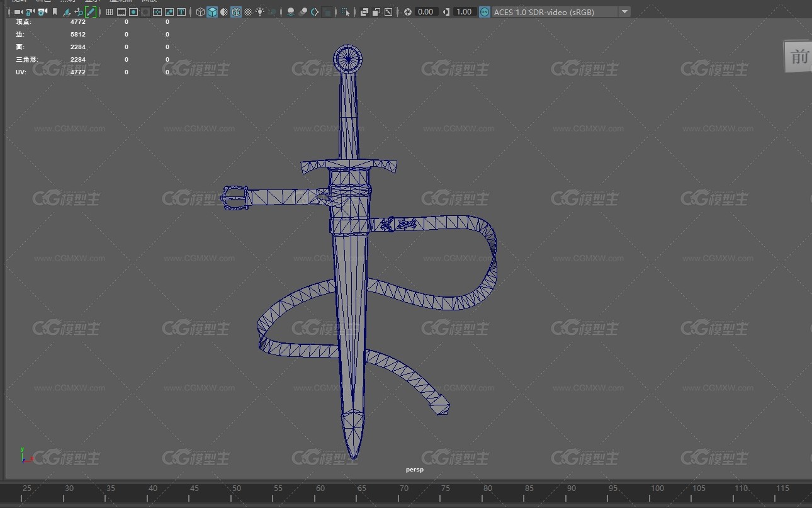The height and width of the screenshot is (508, 812).
Task: Toggle the Shadows icon
Action: tap(273, 12)
